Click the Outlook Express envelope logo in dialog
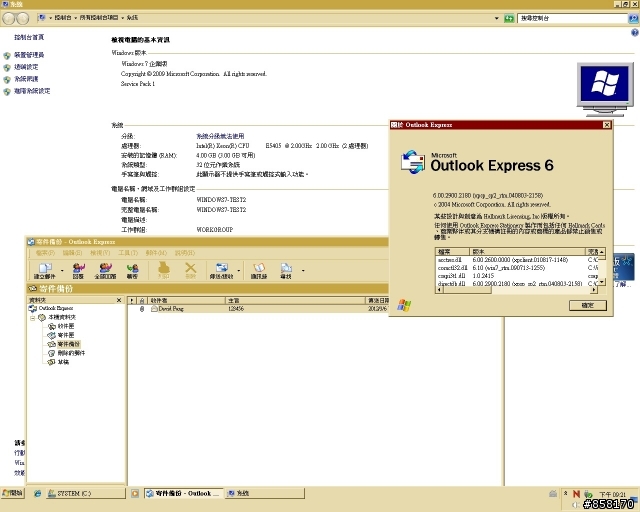 pyautogui.click(x=413, y=162)
